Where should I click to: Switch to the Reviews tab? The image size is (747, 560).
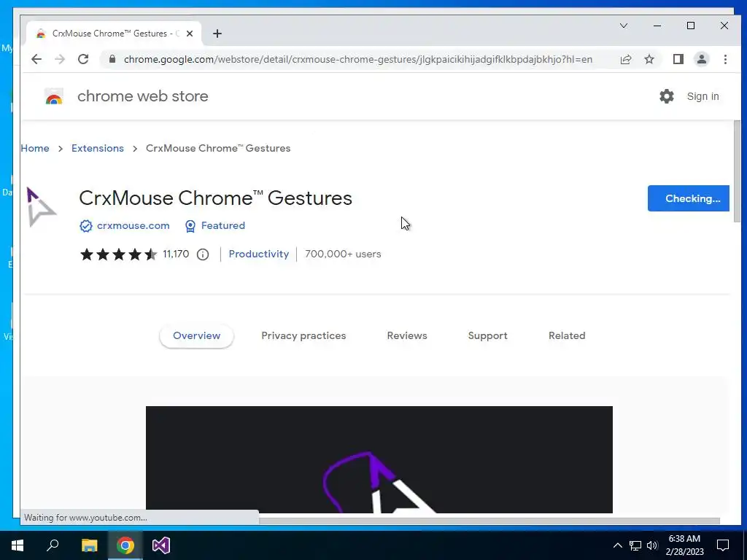pos(407,335)
